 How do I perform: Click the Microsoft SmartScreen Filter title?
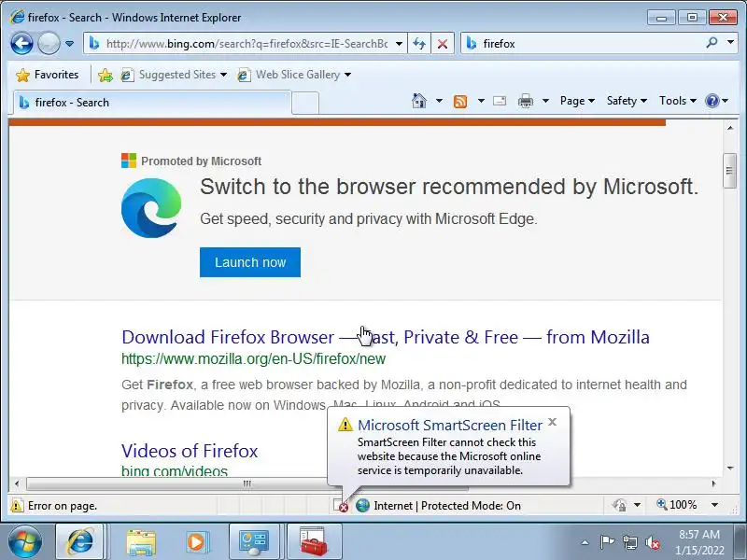[x=450, y=425]
